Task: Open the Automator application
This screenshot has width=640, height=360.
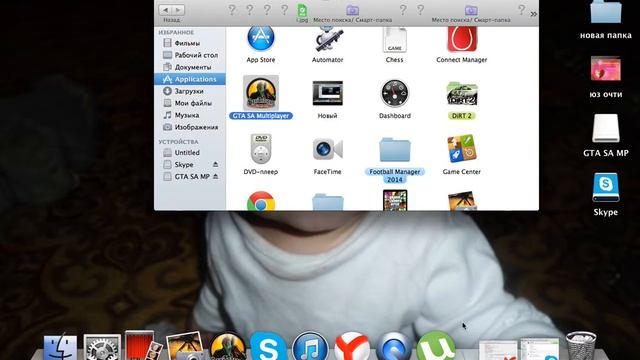Action: (x=327, y=39)
